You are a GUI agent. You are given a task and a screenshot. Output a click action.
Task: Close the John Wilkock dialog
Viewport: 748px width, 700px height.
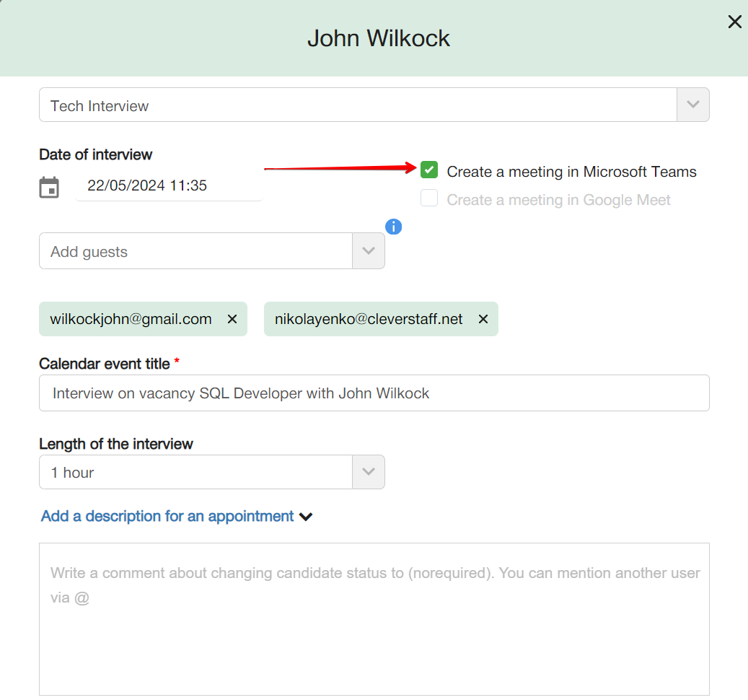[x=734, y=22]
